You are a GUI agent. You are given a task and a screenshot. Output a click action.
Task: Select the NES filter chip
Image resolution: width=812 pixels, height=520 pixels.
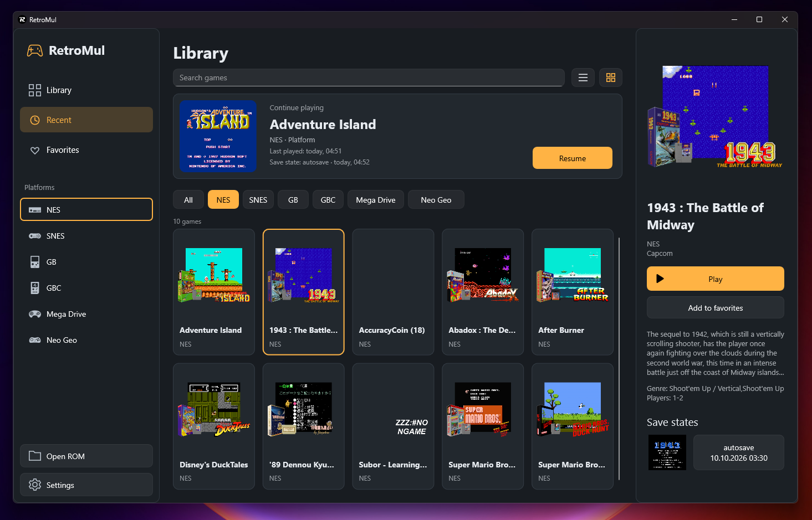coord(223,200)
